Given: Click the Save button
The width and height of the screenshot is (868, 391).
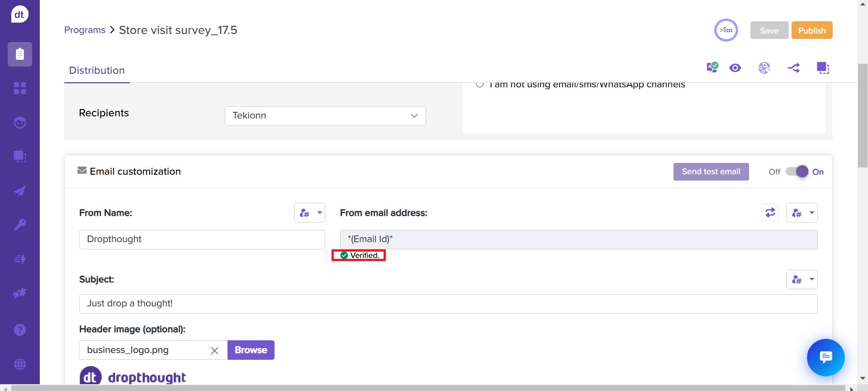Looking at the screenshot, I should coord(769,30).
